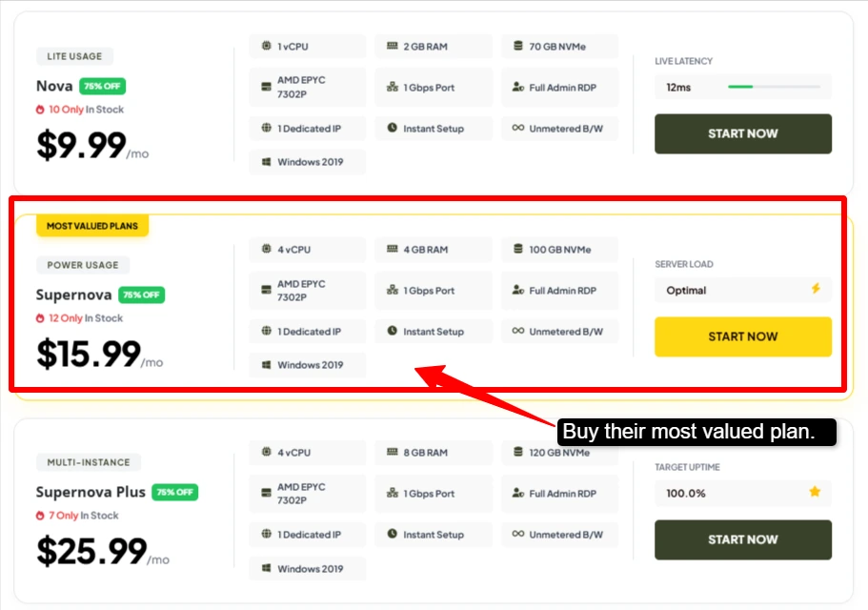868x610 pixels.
Task: Click the dark START NOW button for Nova
Action: tap(743, 134)
